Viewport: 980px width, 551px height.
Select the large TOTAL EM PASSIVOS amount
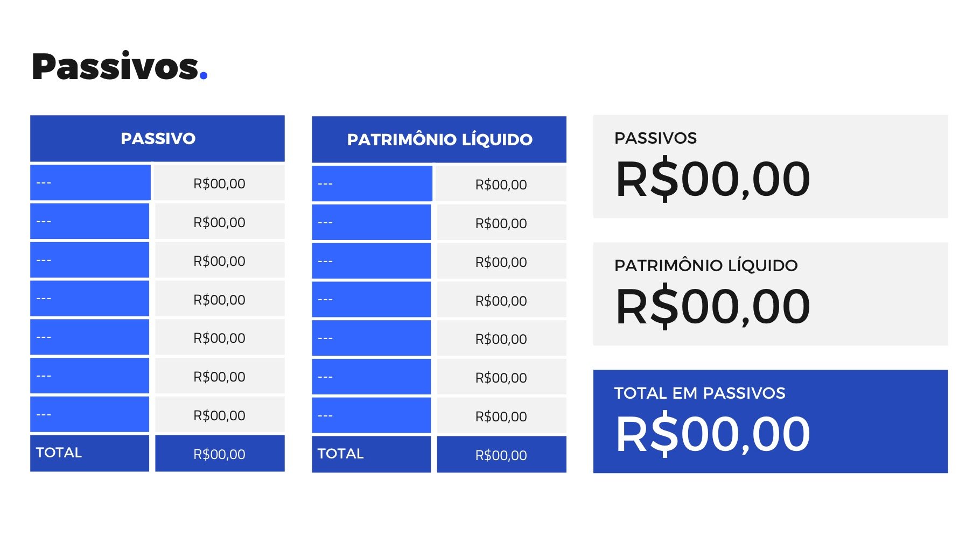pyautogui.click(x=712, y=434)
